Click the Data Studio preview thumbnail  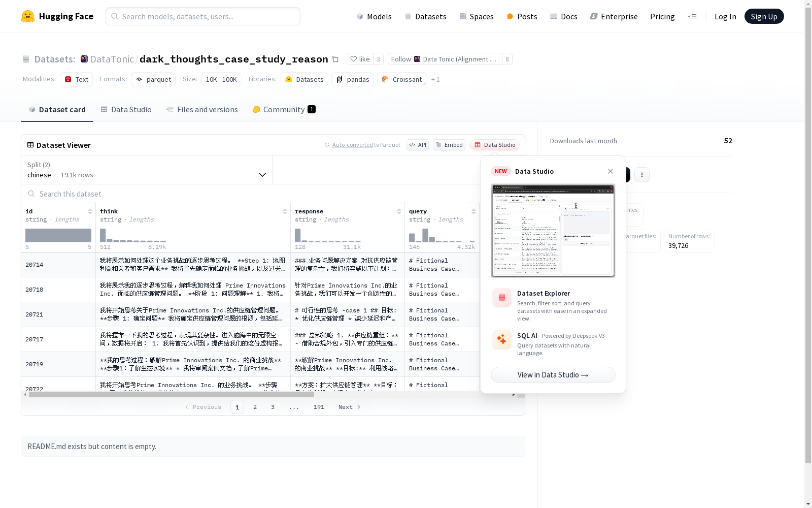coord(553,231)
